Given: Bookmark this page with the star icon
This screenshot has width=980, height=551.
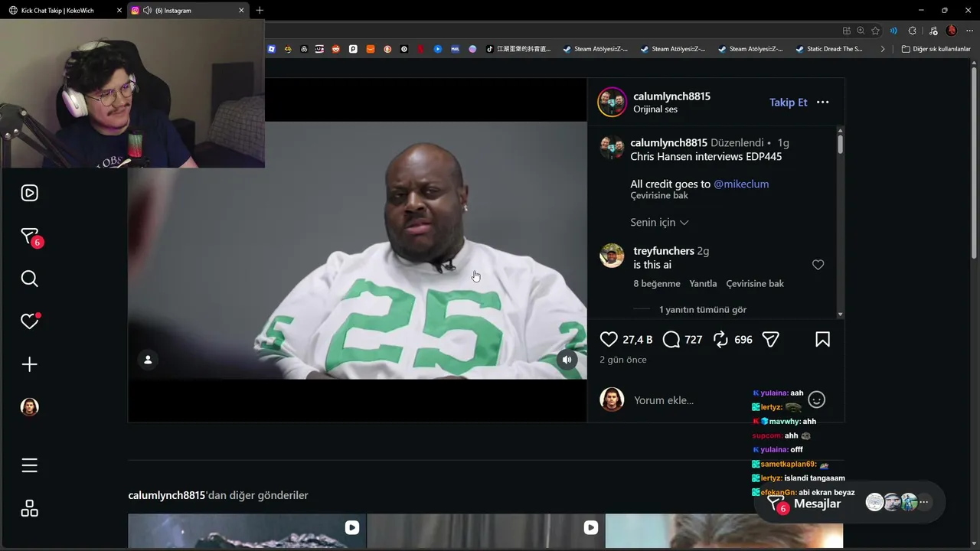Looking at the screenshot, I should tap(875, 31).
